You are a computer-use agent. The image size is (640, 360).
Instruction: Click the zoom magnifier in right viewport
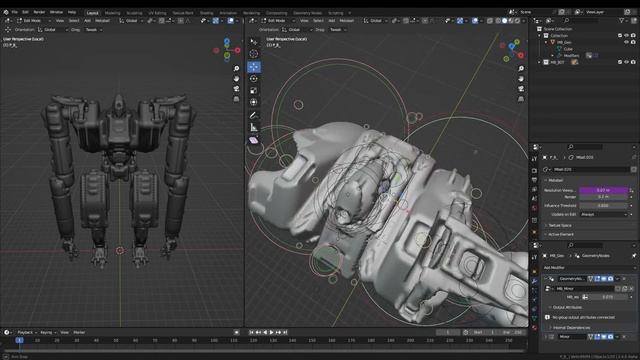coord(521,69)
